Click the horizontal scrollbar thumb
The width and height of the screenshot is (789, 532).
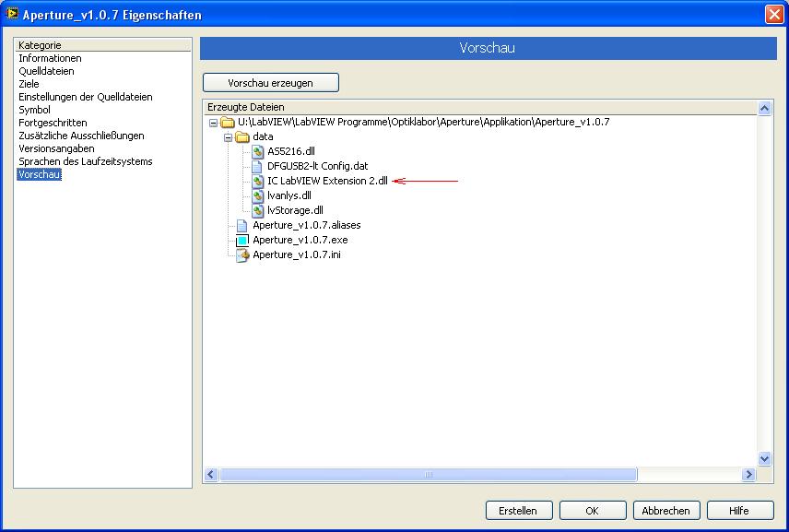[429, 475]
